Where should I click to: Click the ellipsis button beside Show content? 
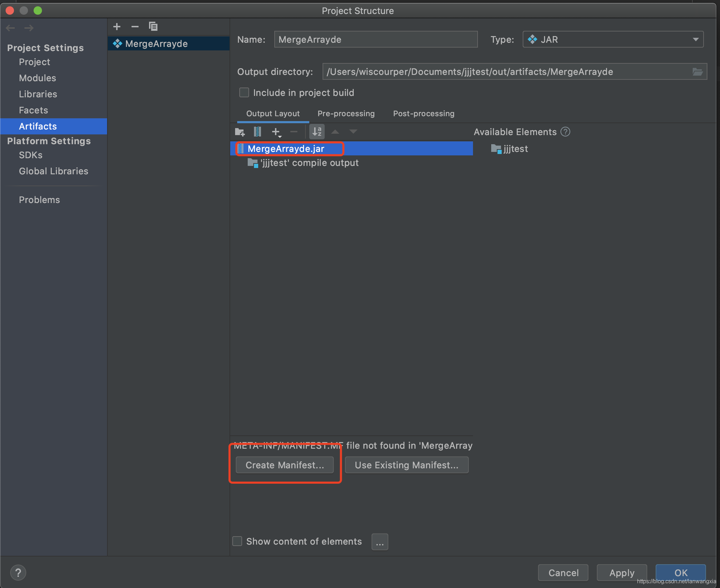point(380,542)
